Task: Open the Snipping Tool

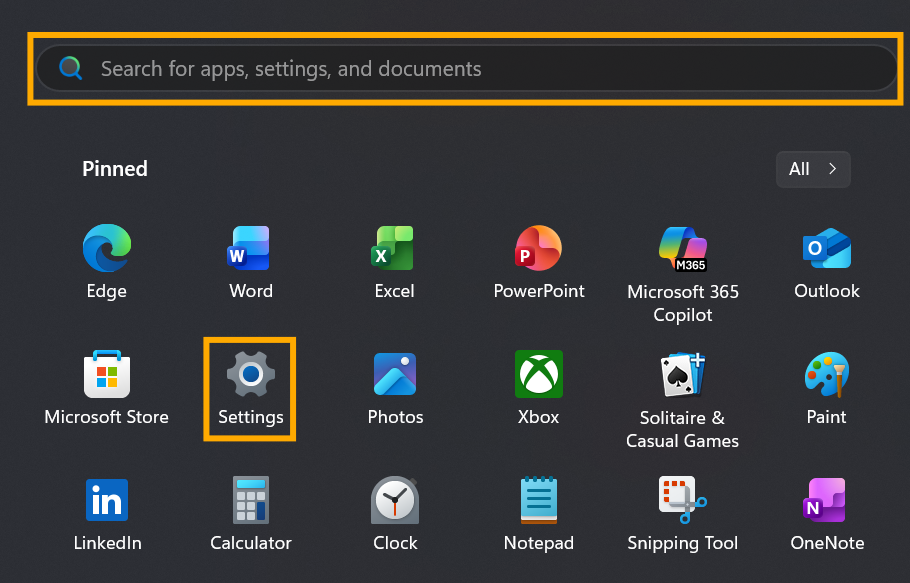Action: coord(682,513)
